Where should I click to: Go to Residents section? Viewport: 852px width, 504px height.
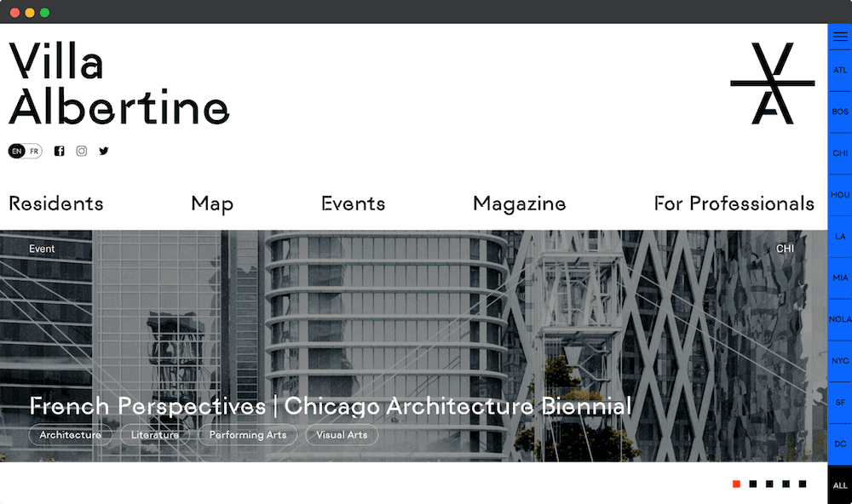56,203
